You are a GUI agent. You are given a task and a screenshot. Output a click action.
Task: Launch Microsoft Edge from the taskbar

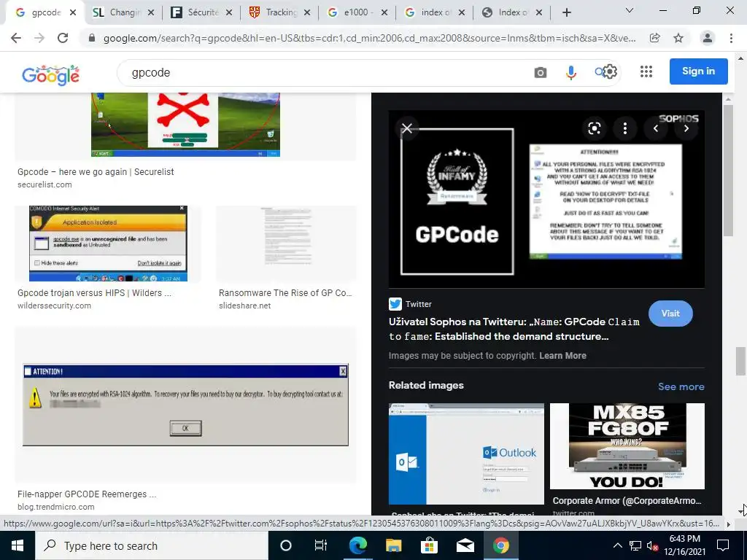357,545
